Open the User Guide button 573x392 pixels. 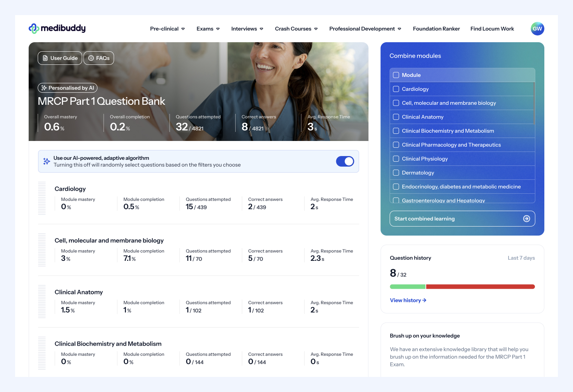[x=60, y=58]
